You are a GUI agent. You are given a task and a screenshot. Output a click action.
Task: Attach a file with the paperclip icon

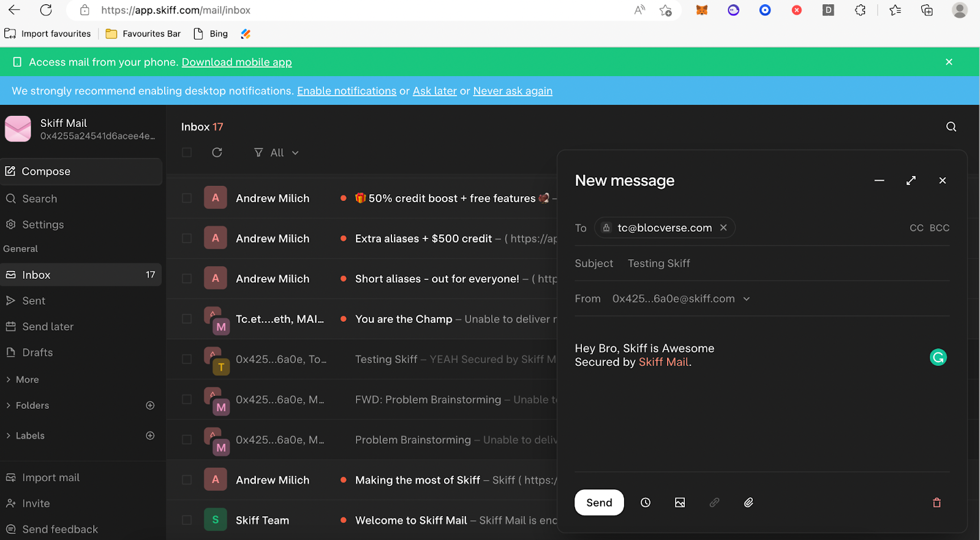[748, 503]
